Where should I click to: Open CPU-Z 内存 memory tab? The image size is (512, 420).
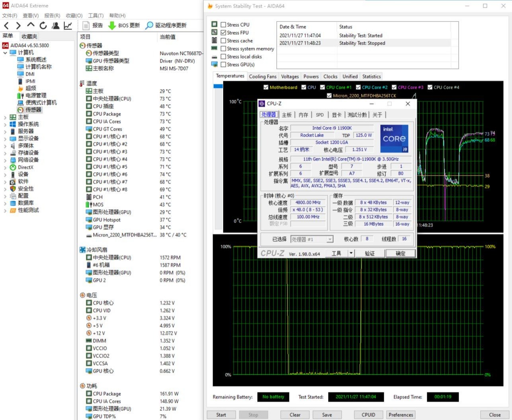[303, 115]
